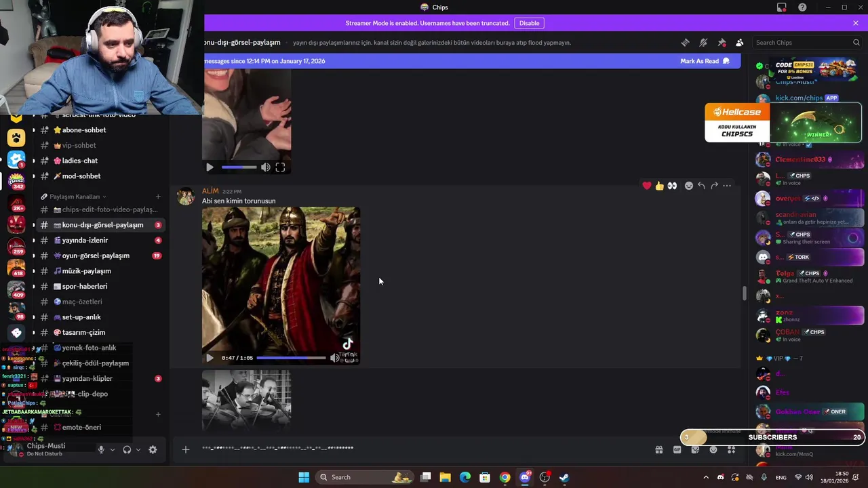Click the chat scrollbar thumb
Screen dimensions: 868x488
coord(744,293)
